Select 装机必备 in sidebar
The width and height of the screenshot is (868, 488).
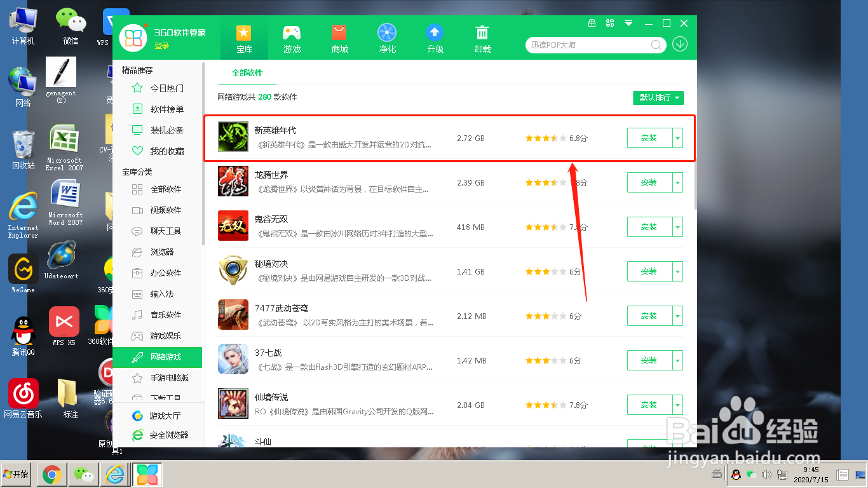point(158,130)
